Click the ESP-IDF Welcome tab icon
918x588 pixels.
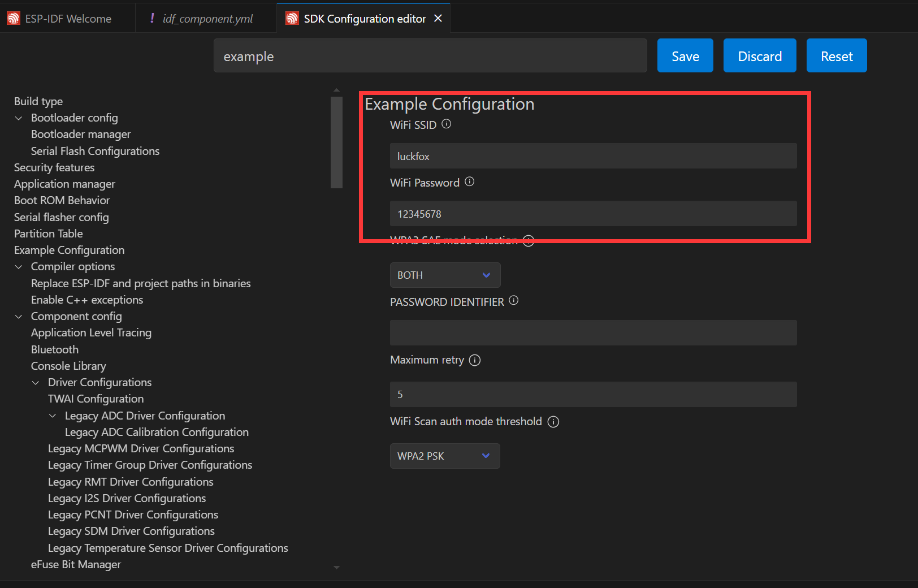tap(14, 19)
